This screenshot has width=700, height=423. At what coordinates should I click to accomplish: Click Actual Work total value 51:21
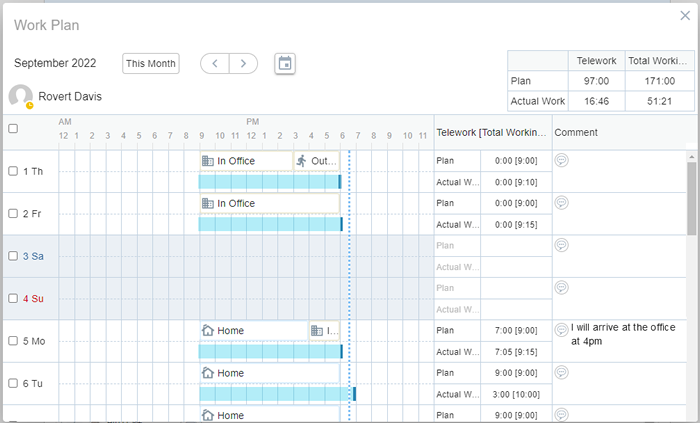point(659,101)
